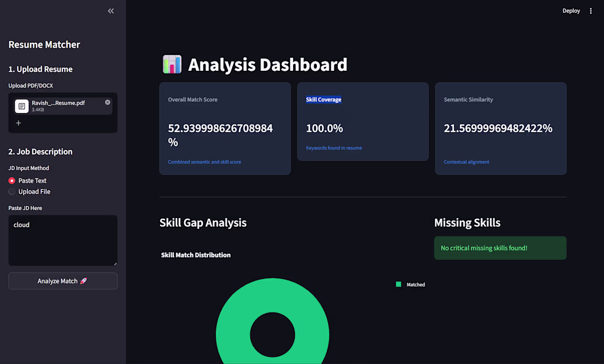The height and width of the screenshot is (364, 604).
Task: Click the Analysis Dashboard heading
Action: [268, 64]
